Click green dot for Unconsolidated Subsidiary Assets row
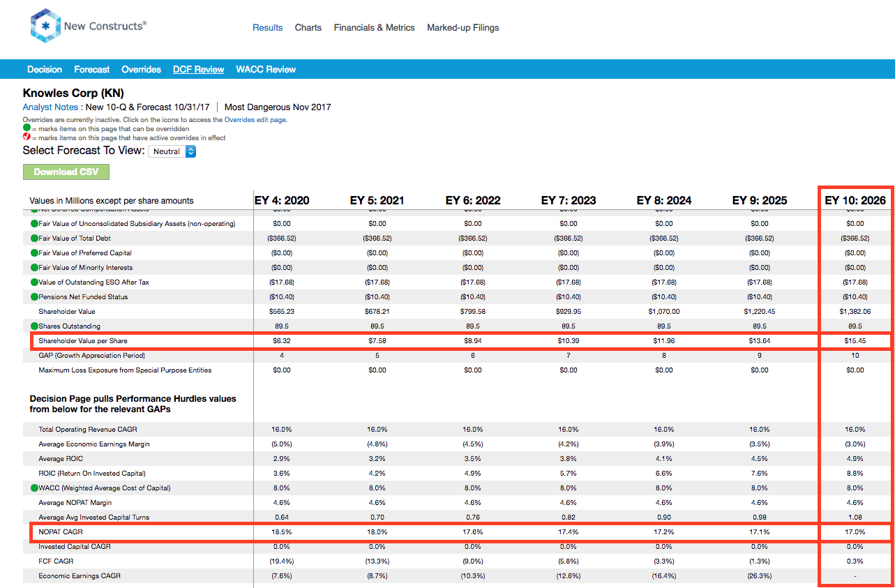This screenshot has width=895, height=588. [34, 224]
